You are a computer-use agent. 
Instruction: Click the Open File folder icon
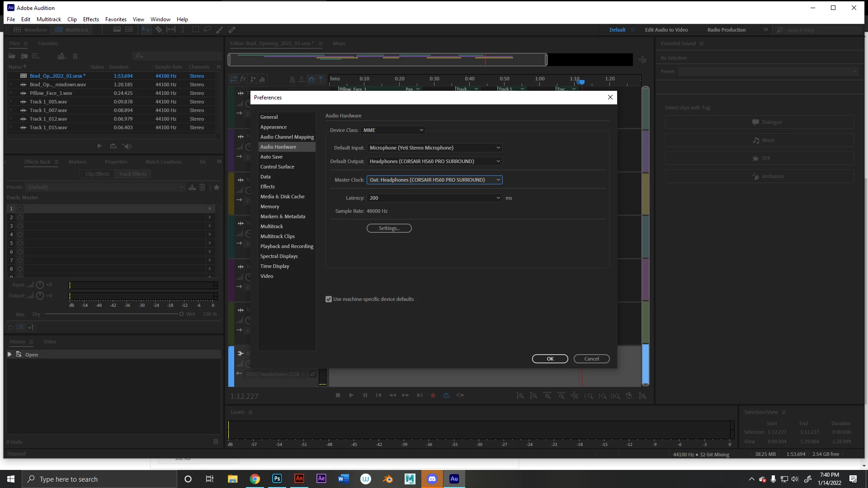12,56
